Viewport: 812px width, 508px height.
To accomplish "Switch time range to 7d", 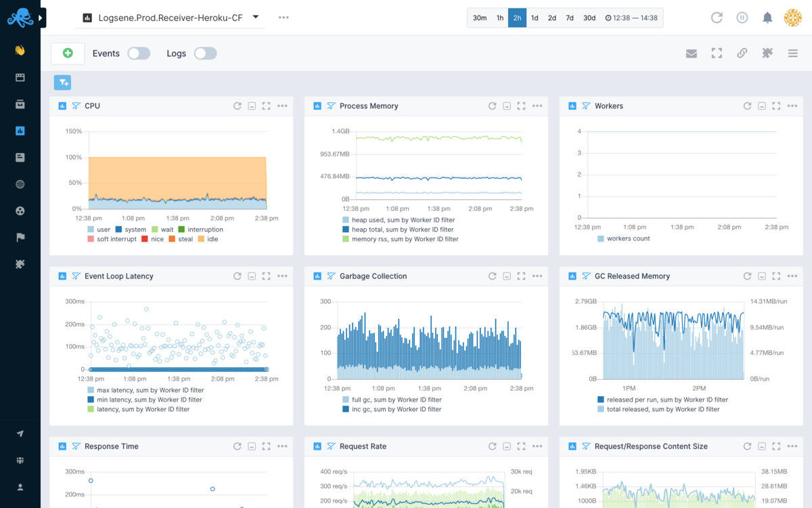I will 568,18.
